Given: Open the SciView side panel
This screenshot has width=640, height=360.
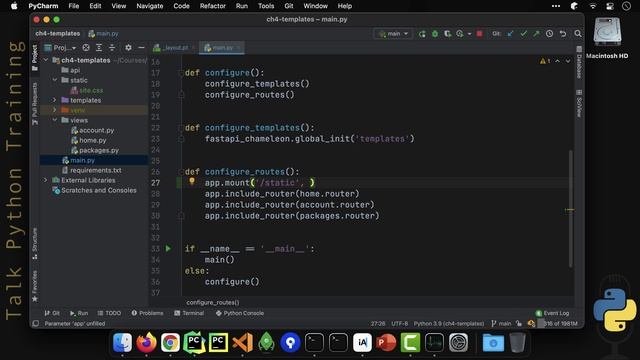Looking at the screenshot, I should coord(579,104).
